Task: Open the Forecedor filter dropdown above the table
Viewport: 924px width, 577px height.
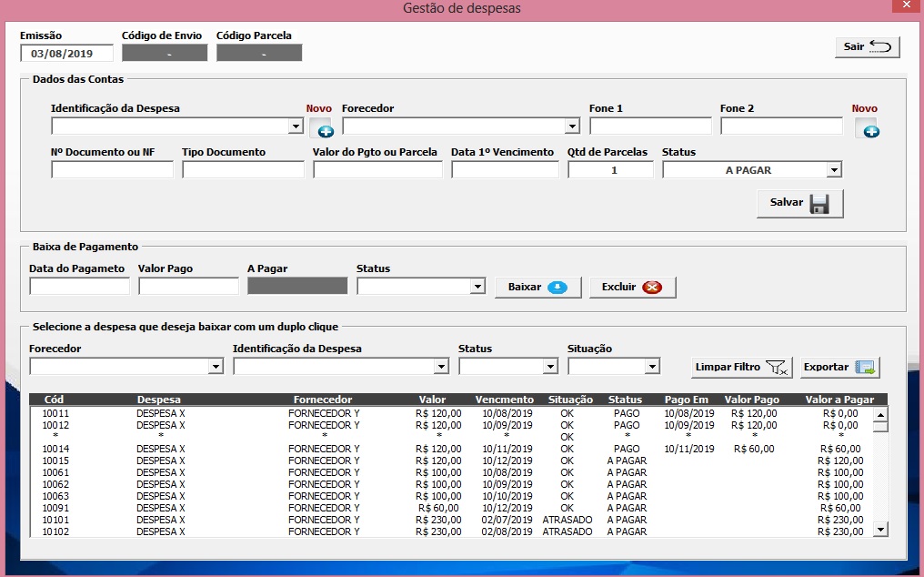Action: click(216, 367)
